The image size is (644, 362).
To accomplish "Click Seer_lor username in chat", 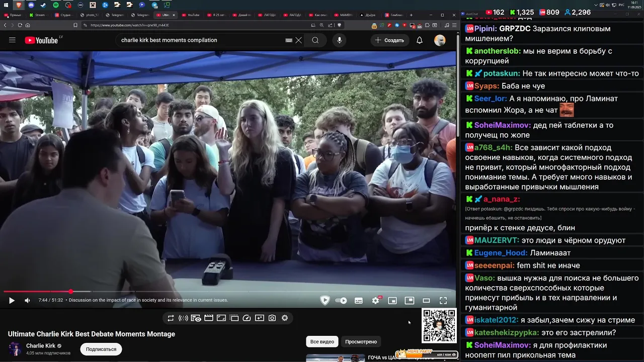I will click(x=490, y=99).
